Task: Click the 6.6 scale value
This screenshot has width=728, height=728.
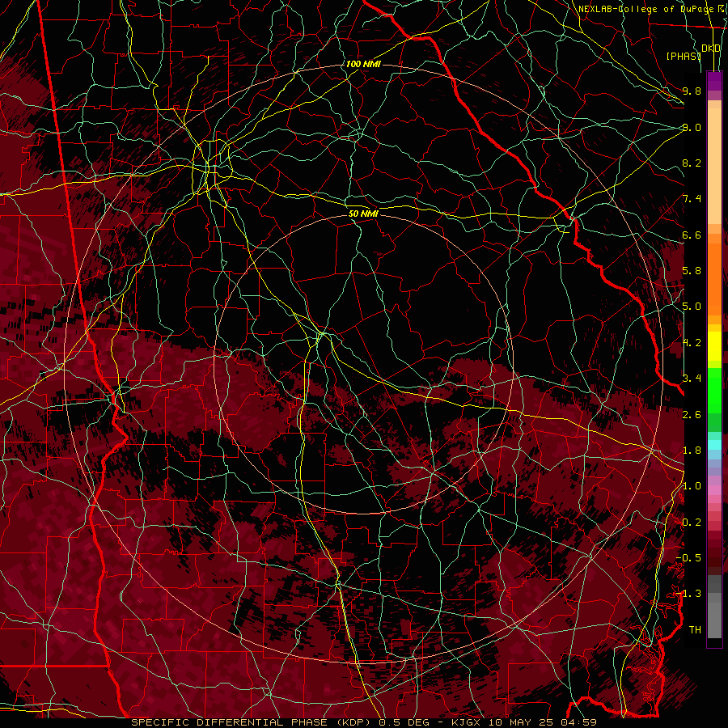Action: (x=692, y=235)
